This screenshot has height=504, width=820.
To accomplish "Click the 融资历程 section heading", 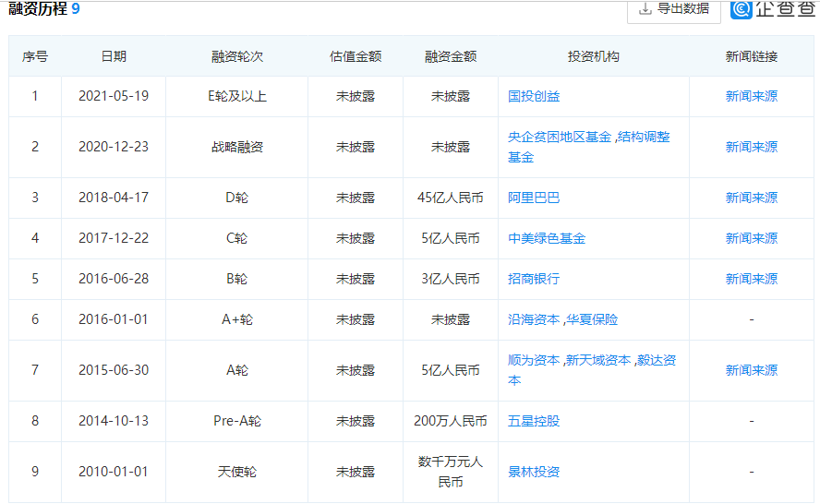I will [38, 8].
